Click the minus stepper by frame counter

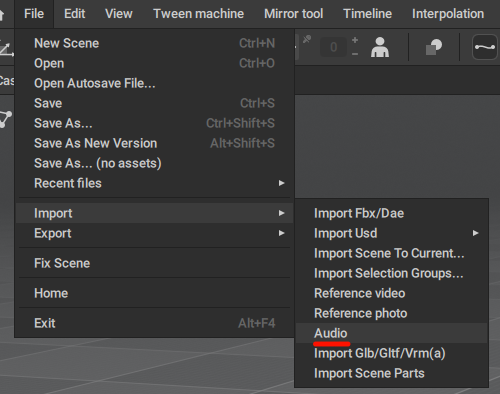(x=355, y=54)
